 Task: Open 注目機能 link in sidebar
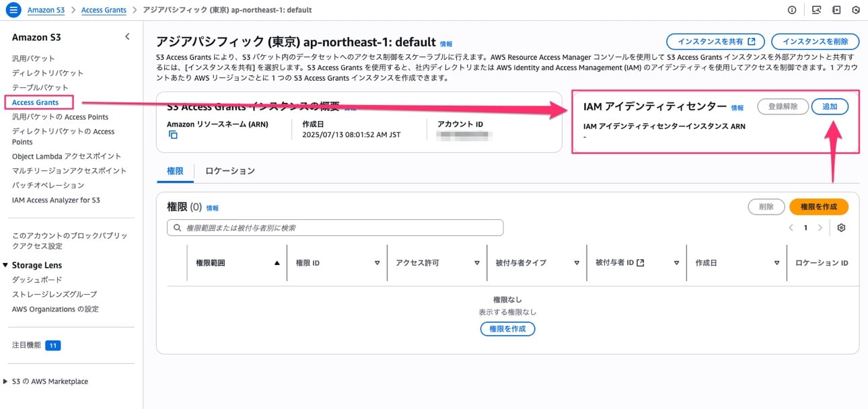(27, 345)
